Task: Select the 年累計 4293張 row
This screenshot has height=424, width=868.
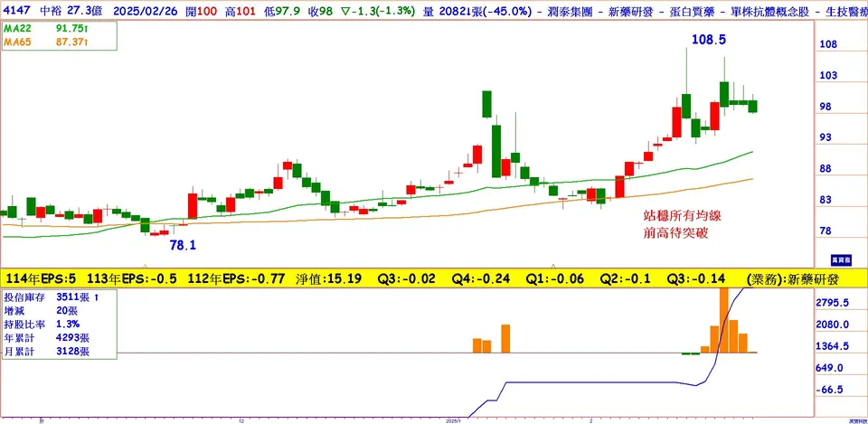Action: [x=46, y=337]
